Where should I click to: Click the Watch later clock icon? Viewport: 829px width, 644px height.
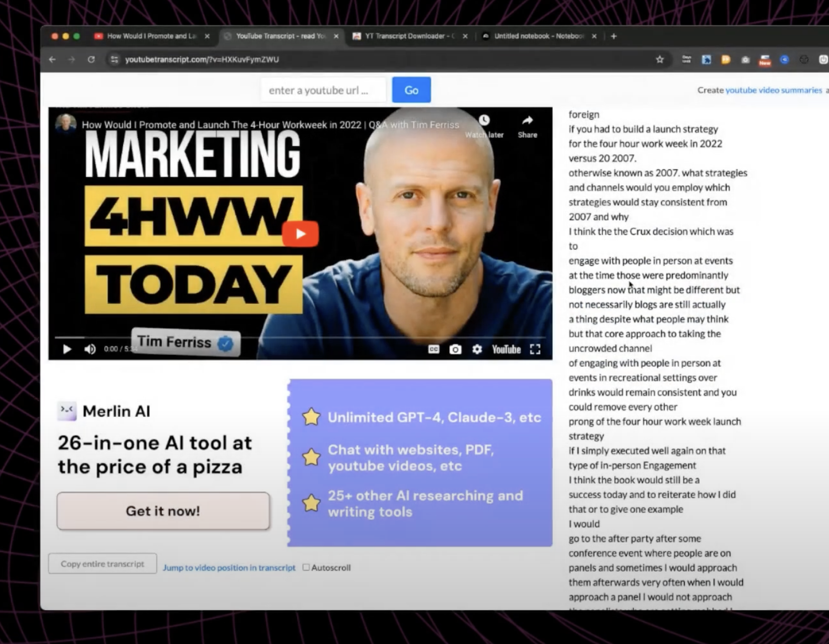(484, 121)
